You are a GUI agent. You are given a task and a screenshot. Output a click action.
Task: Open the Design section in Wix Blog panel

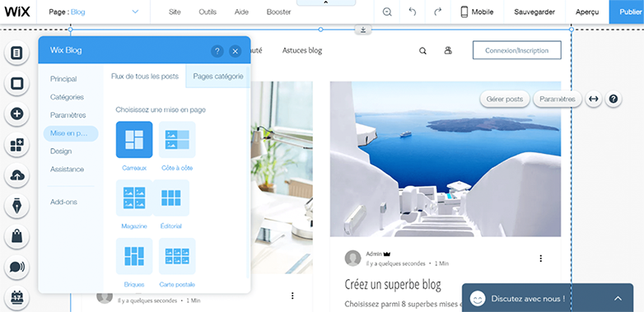point(61,151)
